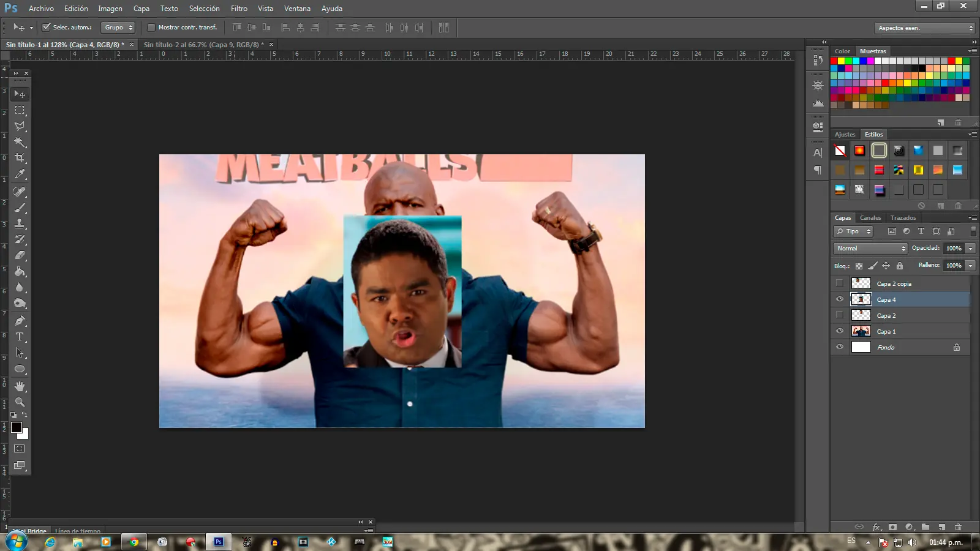Toggle Selec. autom. checkbox

pyautogui.click(x=46, y=28)
